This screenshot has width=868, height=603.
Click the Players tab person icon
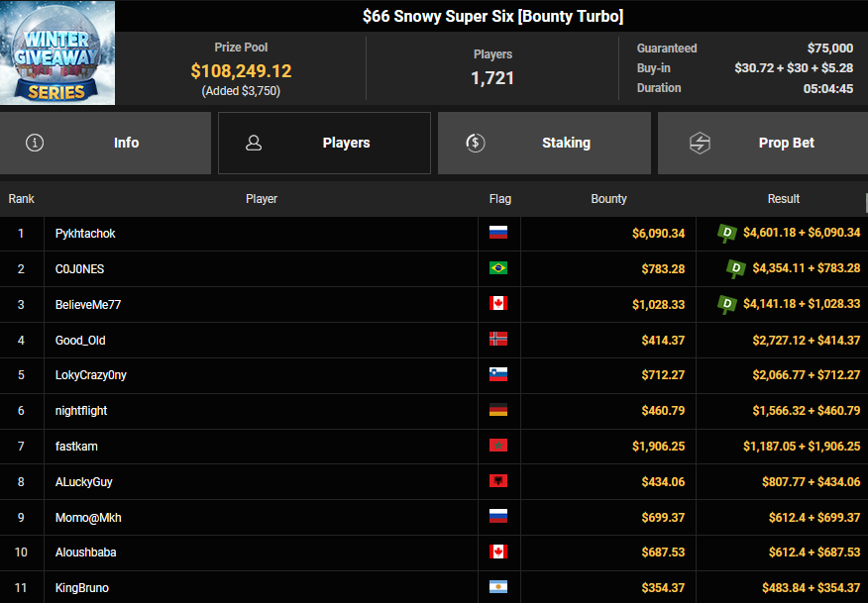[x=254, y=143]
